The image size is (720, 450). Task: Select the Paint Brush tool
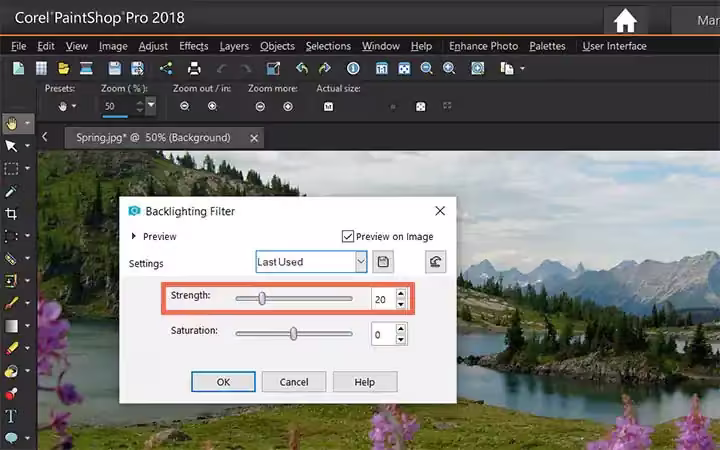click(x=11, y=303)
